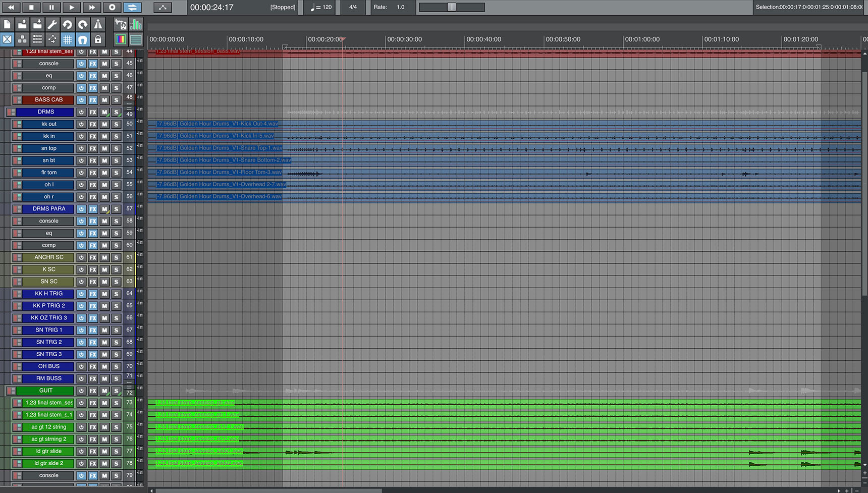Click the Redo icon
Viewport: 868px width, 493px height.
pyautogui.click(x=82, y=24)
